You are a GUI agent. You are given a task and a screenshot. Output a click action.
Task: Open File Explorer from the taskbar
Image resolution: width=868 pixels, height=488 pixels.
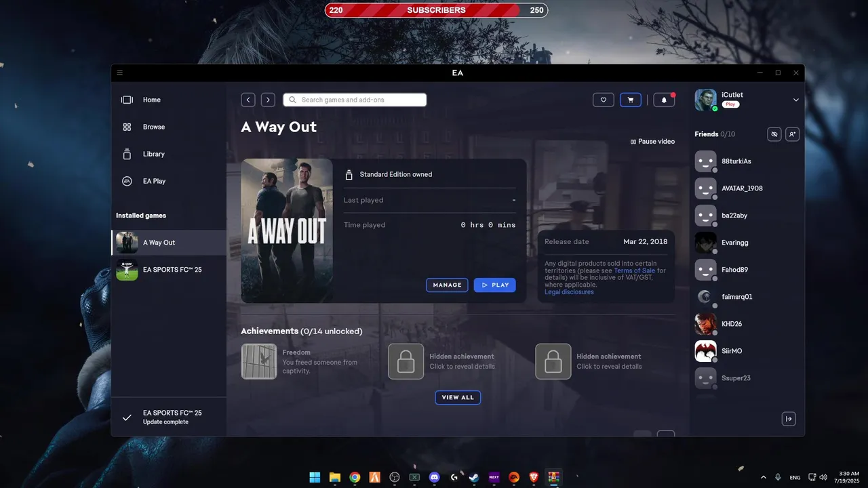[x=334, y=477]
